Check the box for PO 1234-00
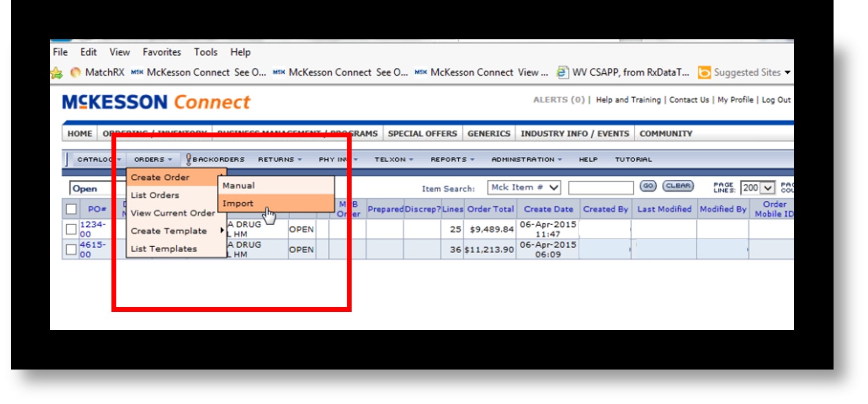This screenshot has height=404, width=868. [x=71, y=229]
